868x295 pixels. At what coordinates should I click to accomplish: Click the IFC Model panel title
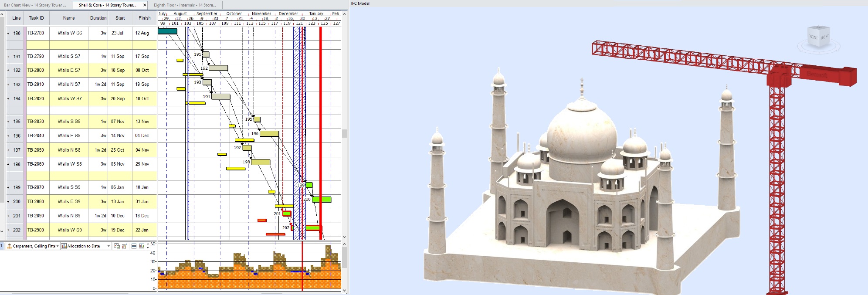(360, 3)
